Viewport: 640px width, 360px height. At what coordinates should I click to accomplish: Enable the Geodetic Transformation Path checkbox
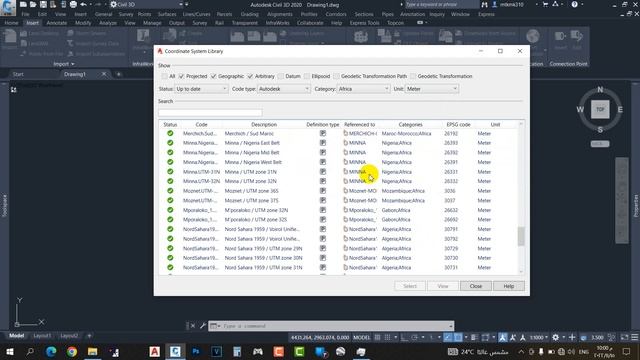336,76
